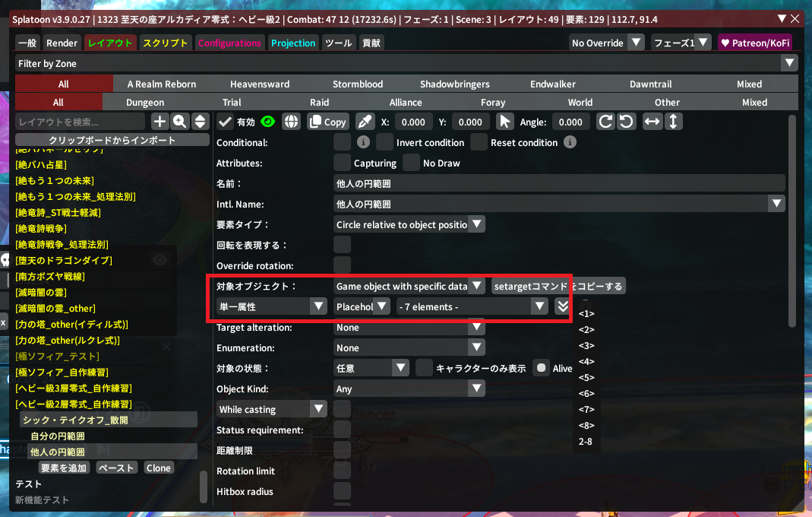The height and width of the screenshot is (517, 812).
Task: Open the 要素タイプ dropdown
Action: click(409, 224)
